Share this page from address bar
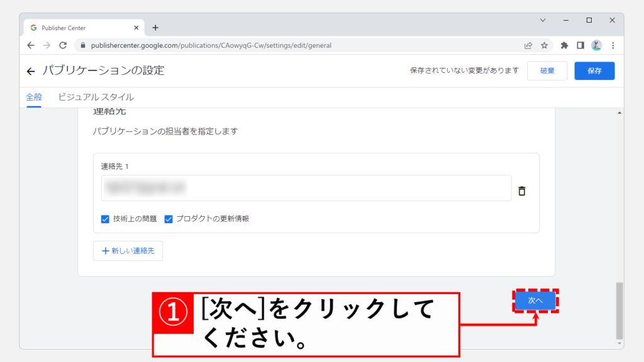This screenshot has width=644, height=362. click(x=528, y=45)
